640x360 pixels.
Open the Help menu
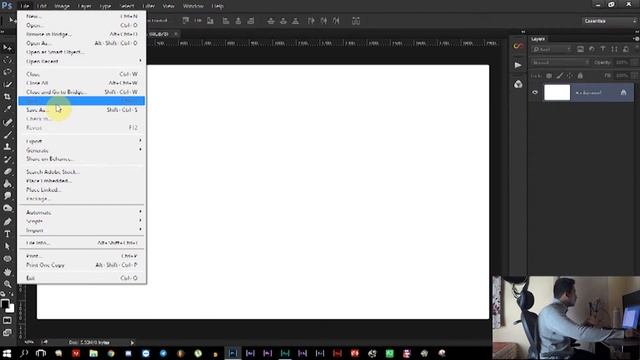(218, 6)
